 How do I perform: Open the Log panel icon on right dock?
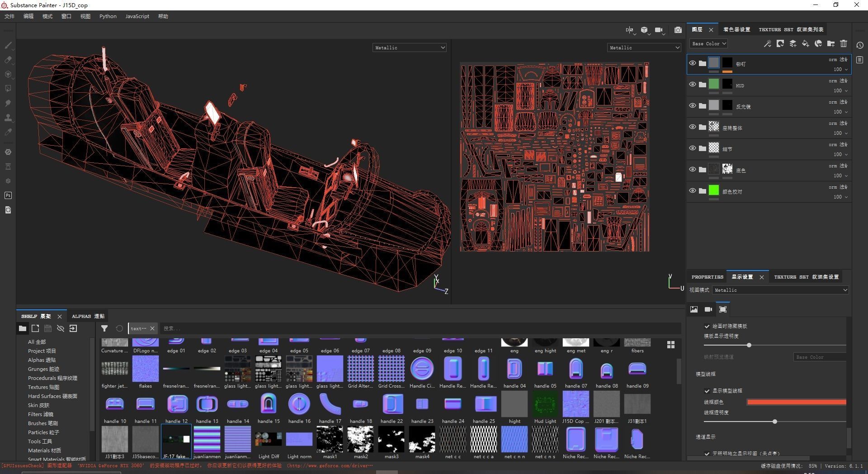[x=860, y=60]
